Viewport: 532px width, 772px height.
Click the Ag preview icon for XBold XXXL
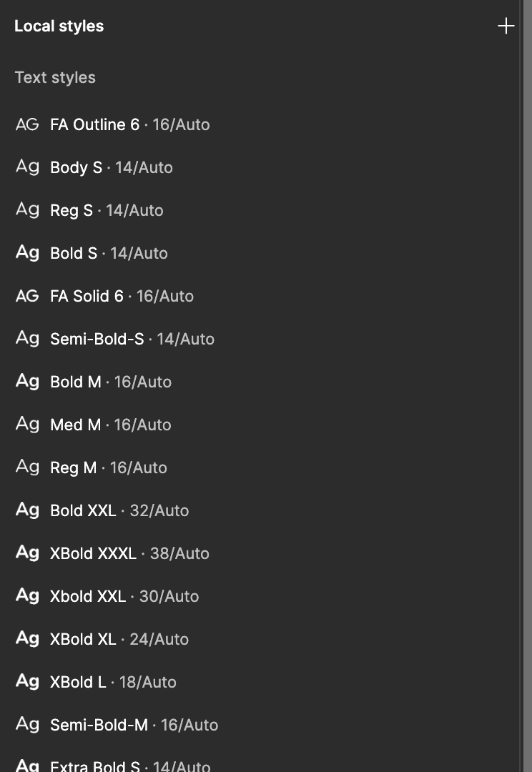pyautogui.click(x=27, y=553)
